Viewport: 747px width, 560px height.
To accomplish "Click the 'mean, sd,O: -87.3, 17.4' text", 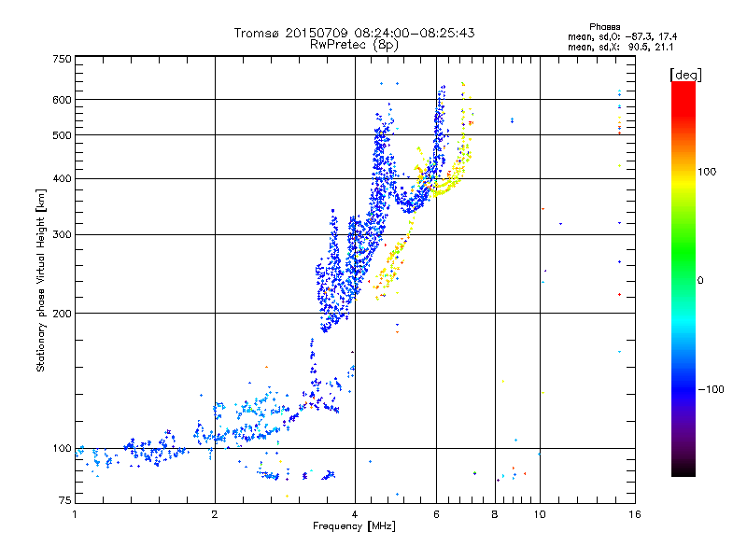I will [622, 36].
